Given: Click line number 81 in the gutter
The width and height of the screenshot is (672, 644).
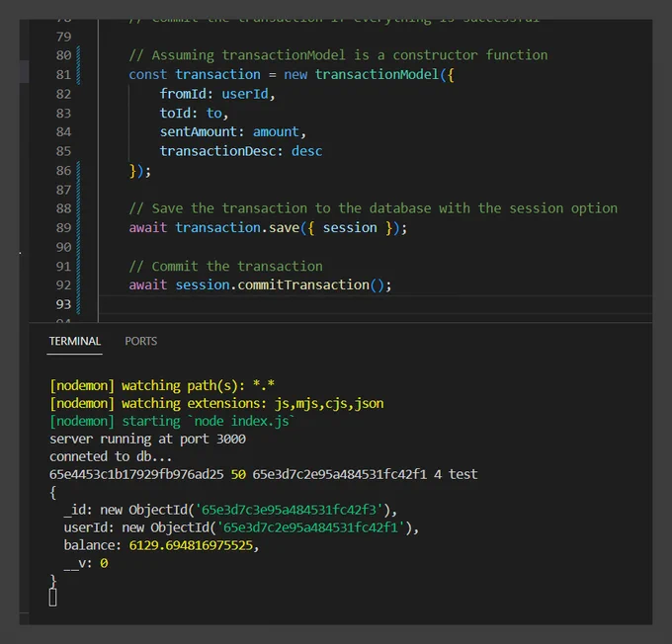Looking at the screenshot, I should tap(63, 74).
